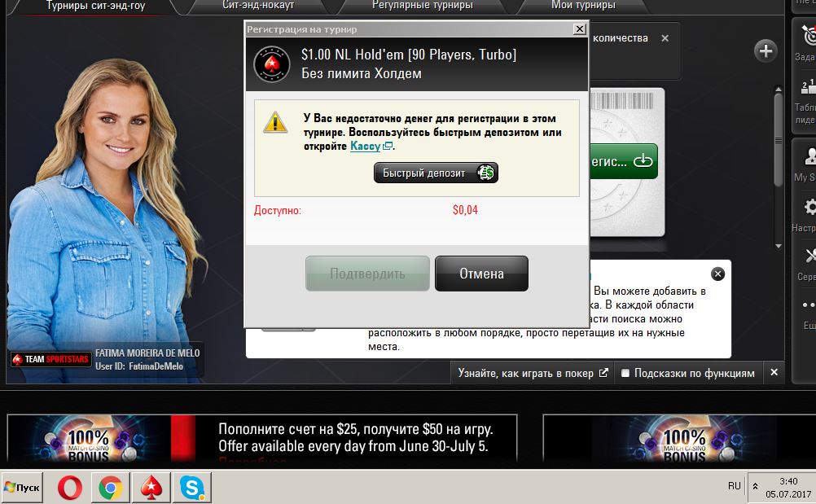Click the right 100% Match Casino Bonus banner

679,439
